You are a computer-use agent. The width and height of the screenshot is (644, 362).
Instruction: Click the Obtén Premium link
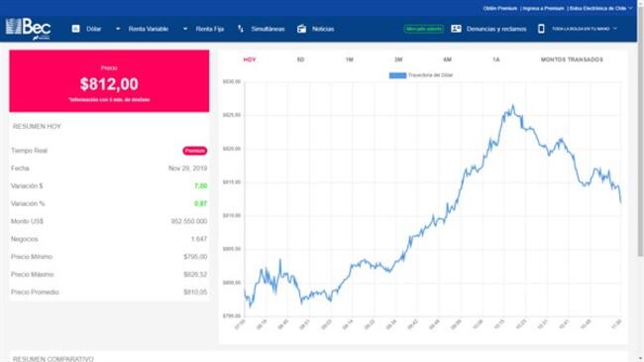(x=499, y=8)
